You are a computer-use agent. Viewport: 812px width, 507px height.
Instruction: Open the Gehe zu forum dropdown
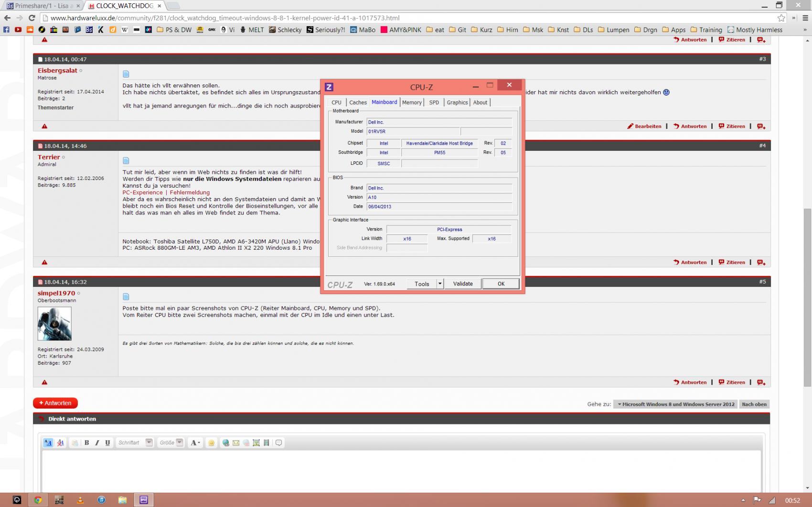[x=675, y=404]
